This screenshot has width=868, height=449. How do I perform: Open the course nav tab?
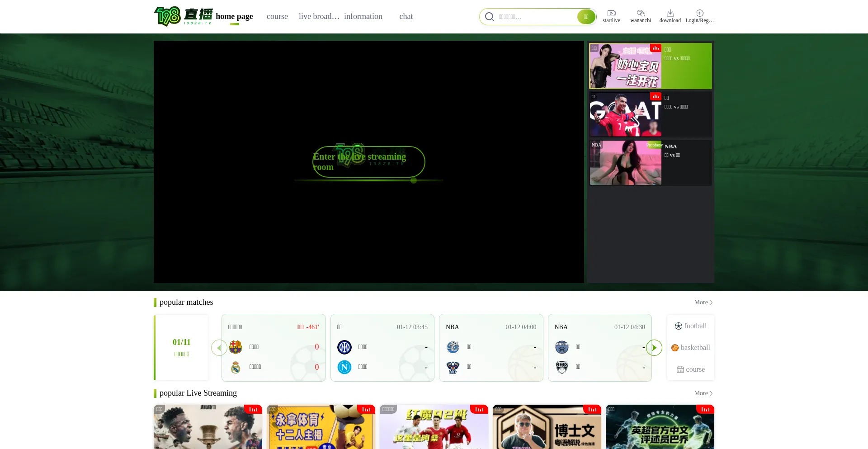pos(277,16)
